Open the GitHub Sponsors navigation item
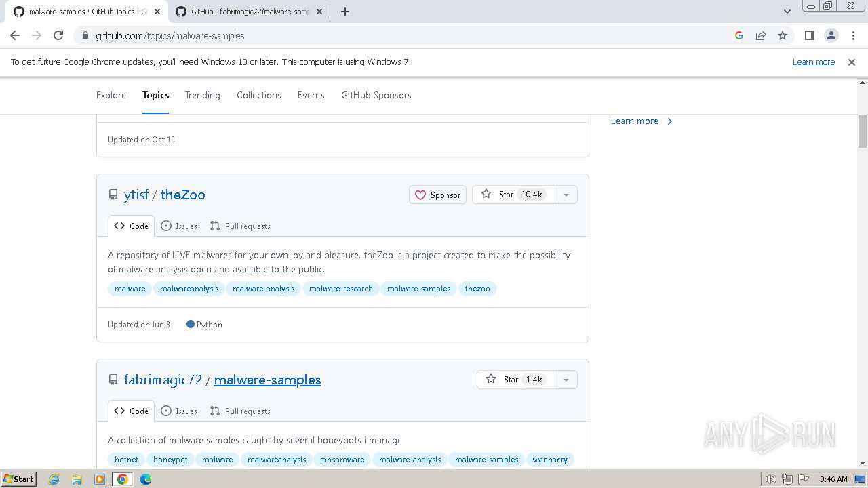Screen dimensions: 868x488 (x=376, y=95)
